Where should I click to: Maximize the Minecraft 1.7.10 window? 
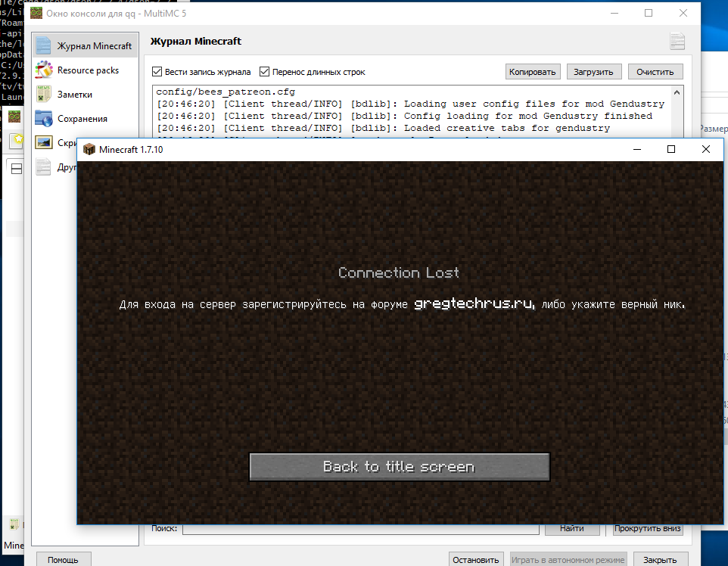pos(671,149)
